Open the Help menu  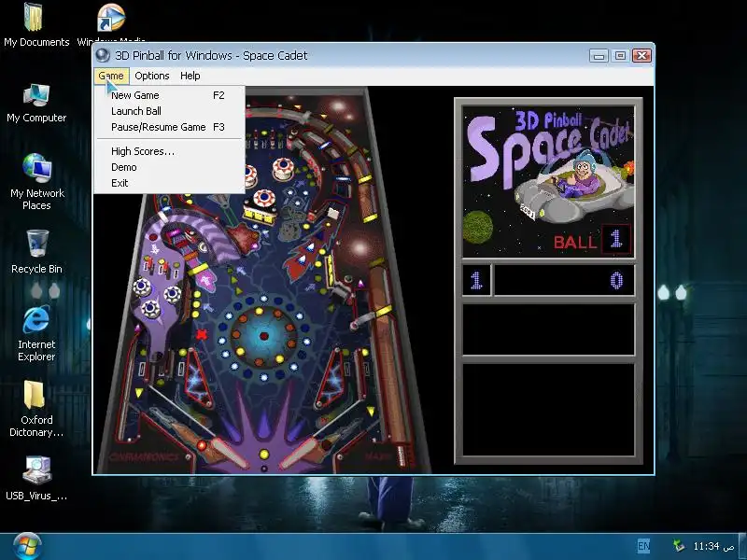(190, 76)
